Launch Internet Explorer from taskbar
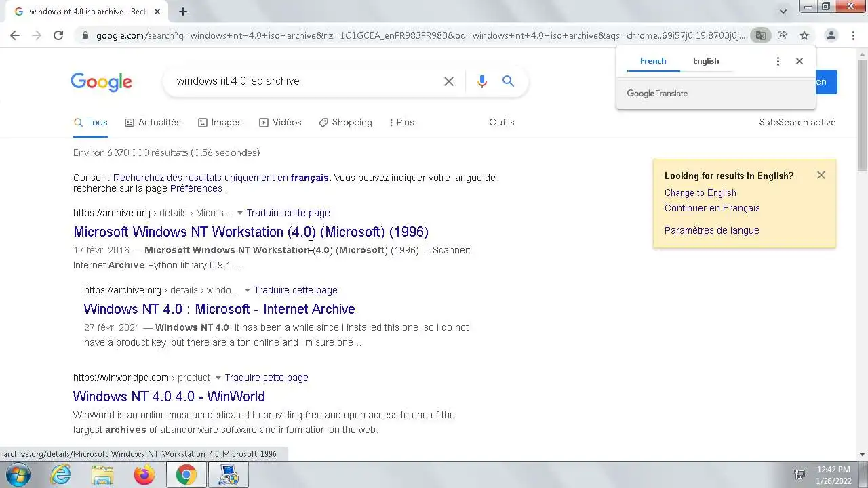 (x=60, y=475)
